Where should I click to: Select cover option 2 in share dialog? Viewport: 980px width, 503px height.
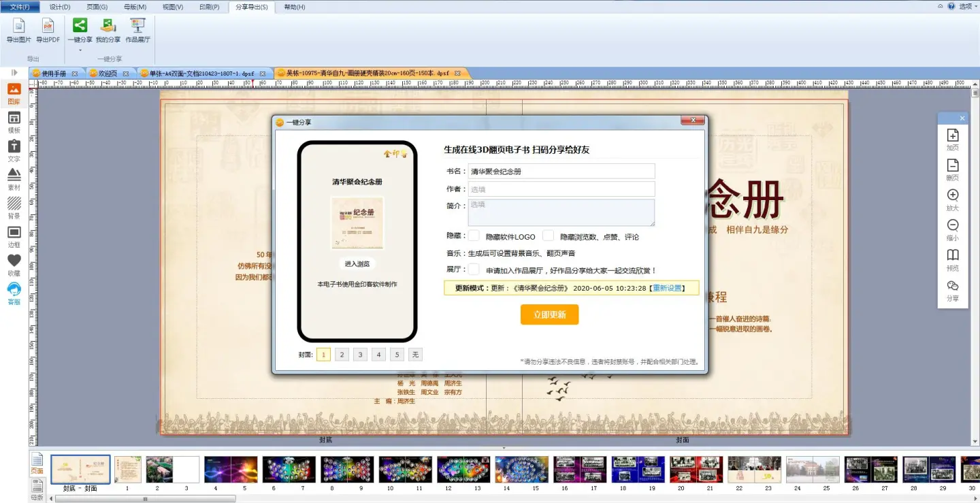click(342, 355)
